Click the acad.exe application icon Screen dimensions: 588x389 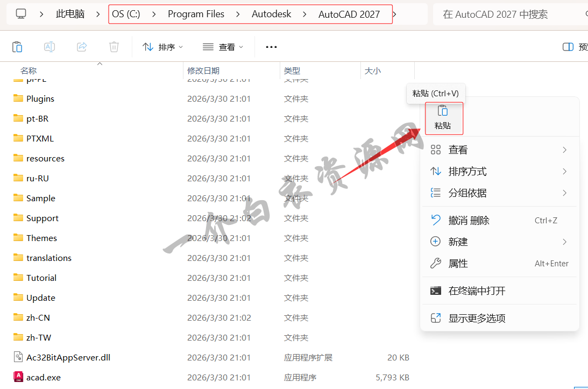(x=18, y=377)
